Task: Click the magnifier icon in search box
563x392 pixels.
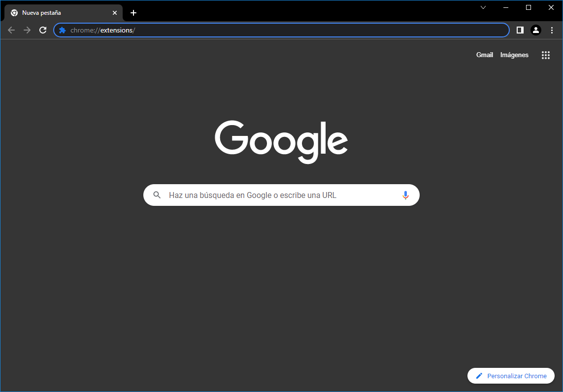Action: tap(157, 195)
